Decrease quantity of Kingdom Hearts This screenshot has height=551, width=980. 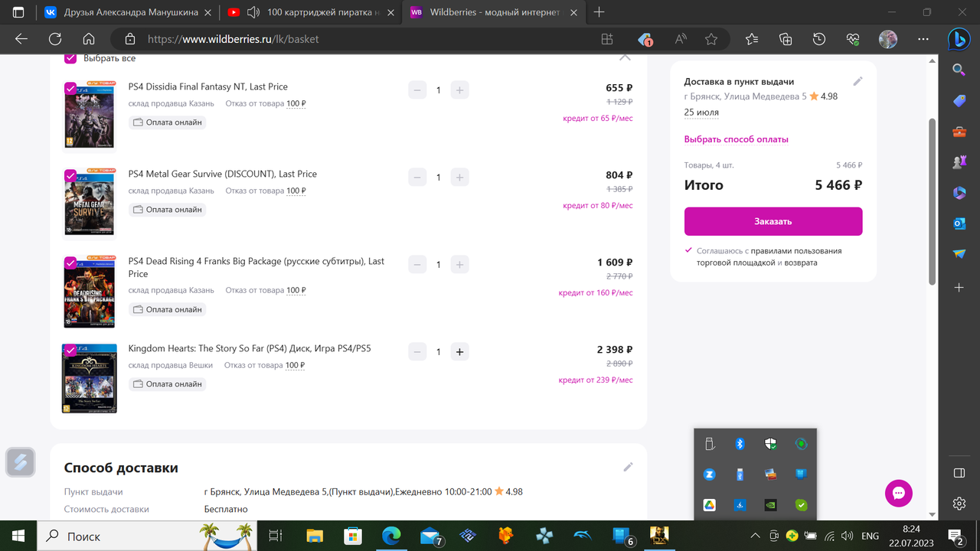(x=417, y=352)
